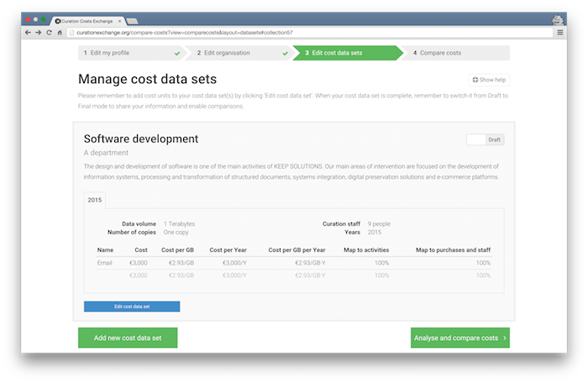This screenshot has width=588, height=383.
Task: Click the Name column header
Action: tap(105, 249)
